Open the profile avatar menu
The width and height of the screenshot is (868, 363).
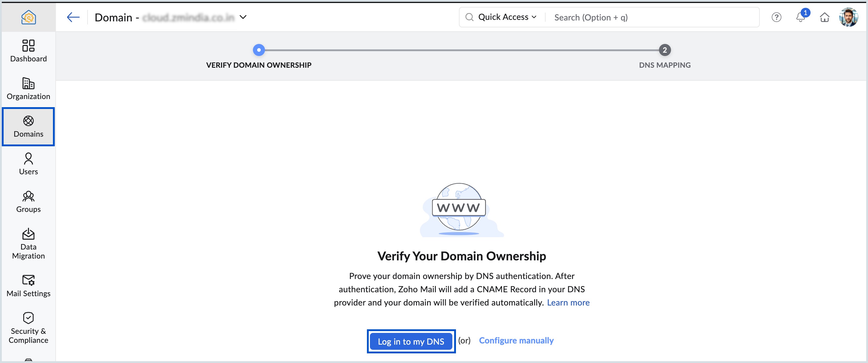tap(849, 17)
